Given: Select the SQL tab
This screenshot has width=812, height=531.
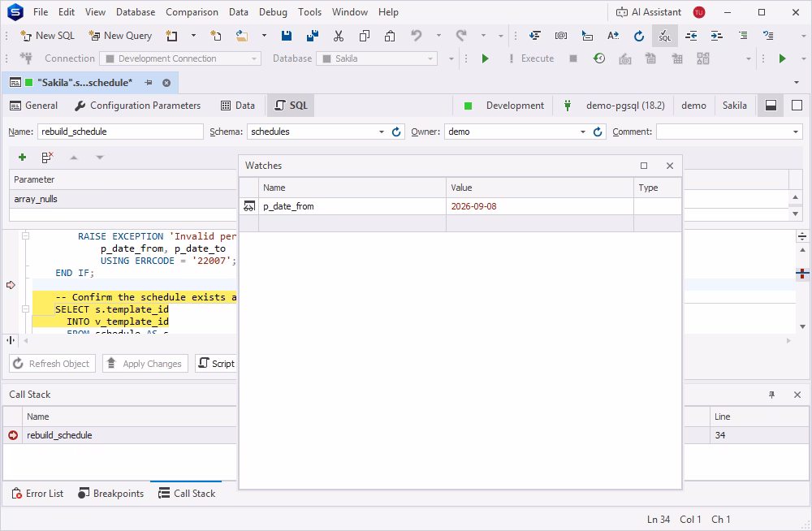Looking at the screenshot, I should [x=291, y=106].
